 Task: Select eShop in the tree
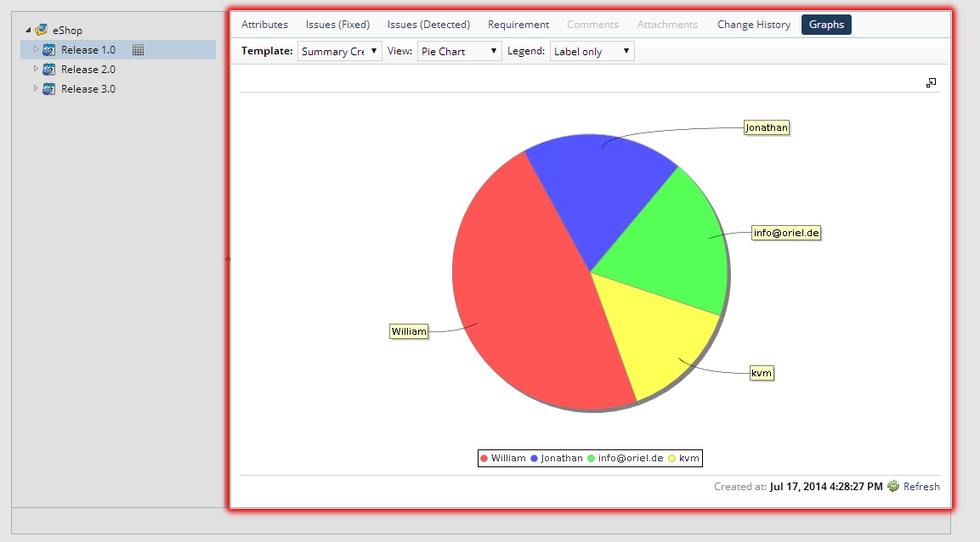(67, 30)
